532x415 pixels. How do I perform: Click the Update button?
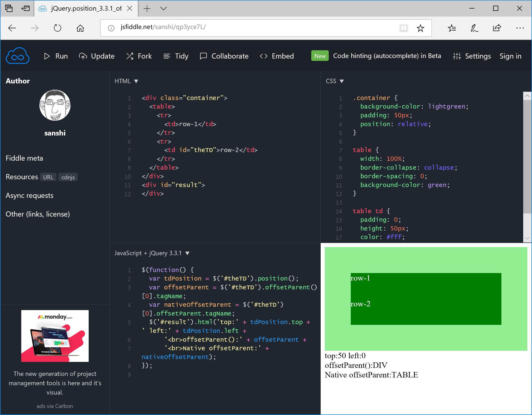pos(97,56)
